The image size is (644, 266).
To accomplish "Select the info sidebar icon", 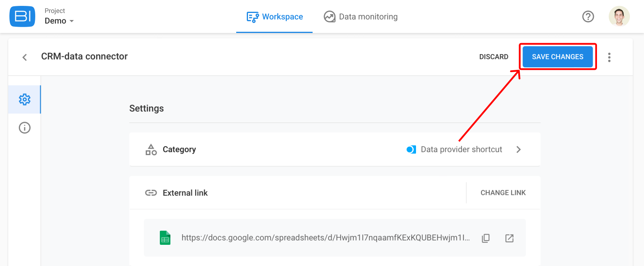I will click(25, 128).
